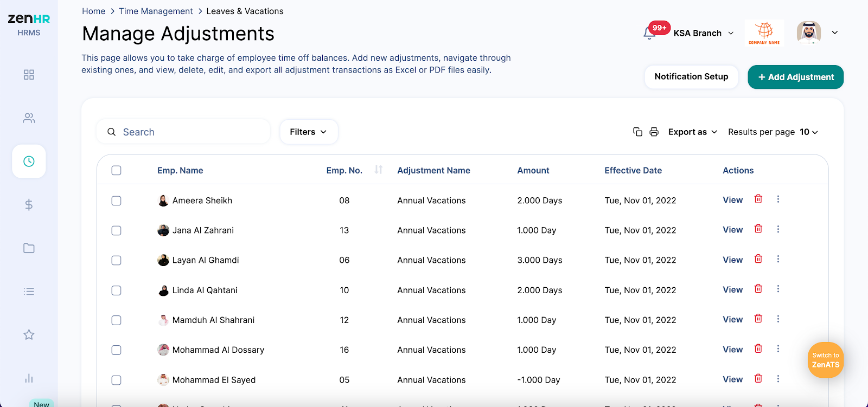Click the Adjustment Name column header
This screenshot has width=868, height=407.
[433, 170]
